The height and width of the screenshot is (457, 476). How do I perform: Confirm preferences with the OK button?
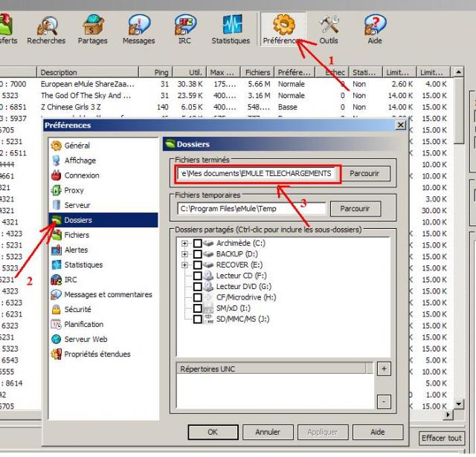[213, 432]
